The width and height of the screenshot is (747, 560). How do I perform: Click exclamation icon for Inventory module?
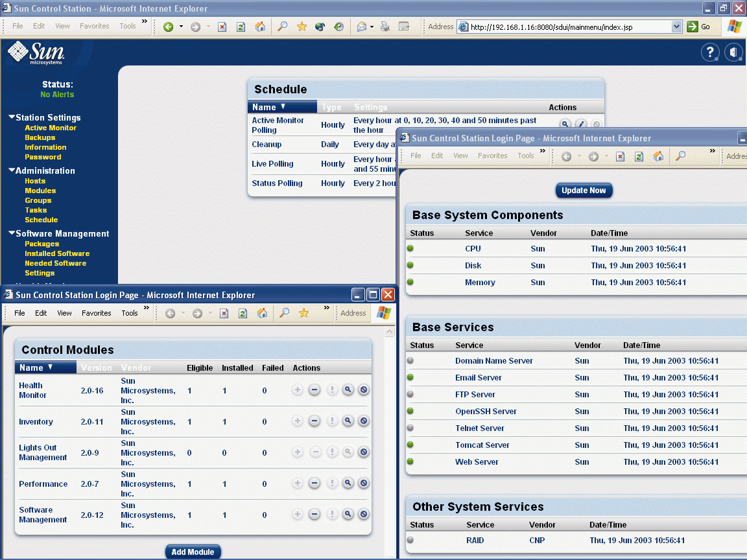(332, 421)
